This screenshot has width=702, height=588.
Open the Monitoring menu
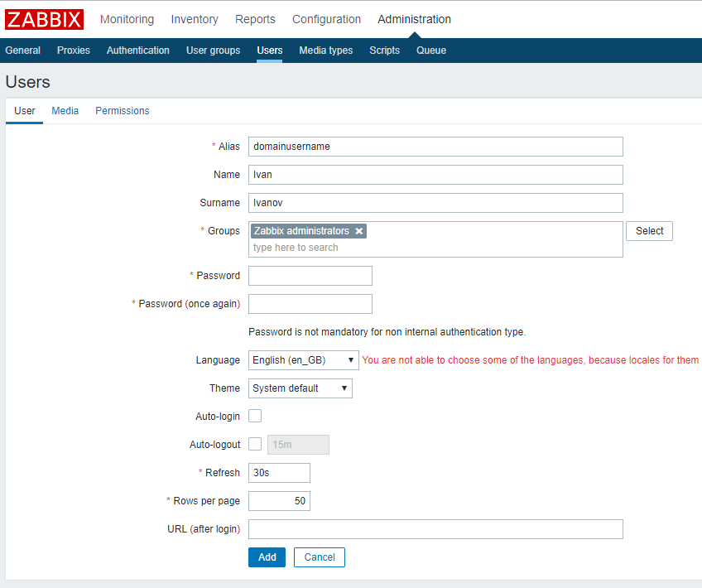tap(127, 19)
